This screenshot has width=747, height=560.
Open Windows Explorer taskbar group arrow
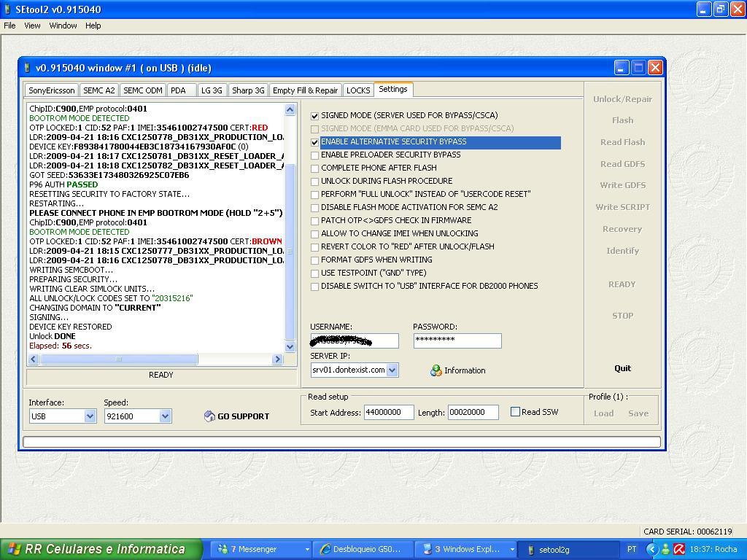[x=512, y=550]
